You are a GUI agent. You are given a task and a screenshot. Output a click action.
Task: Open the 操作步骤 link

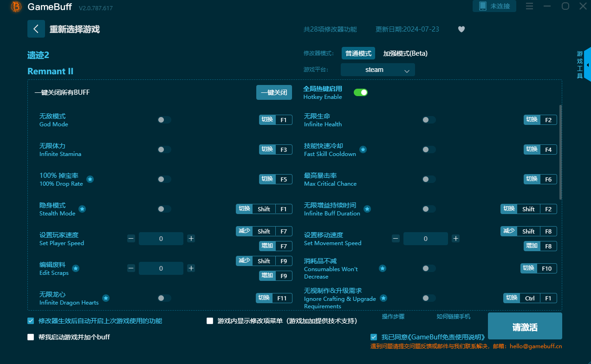393,317
